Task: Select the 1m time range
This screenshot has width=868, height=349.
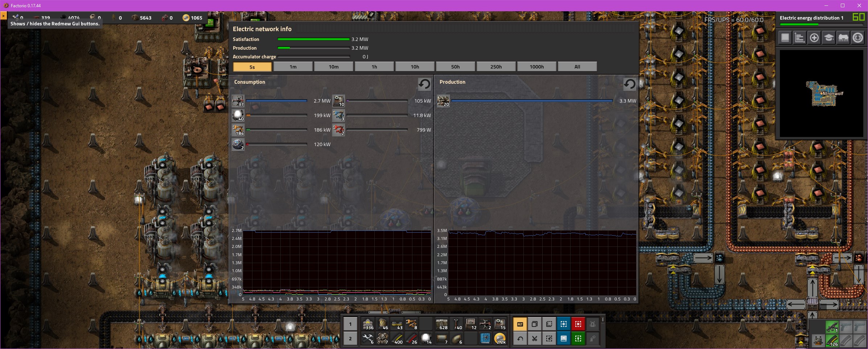Action: pyautogui.click(x=293, y=67)
